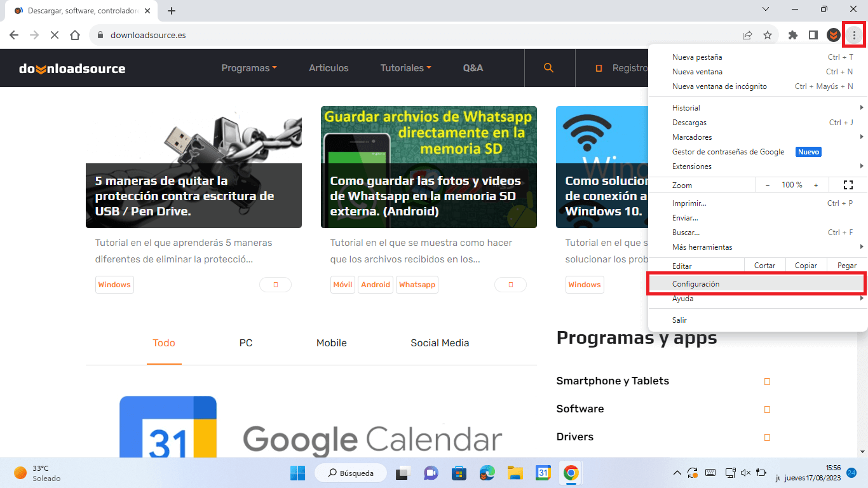Click the article icon button under USB article
Screen dimensions: 868x488
(275, 285)
